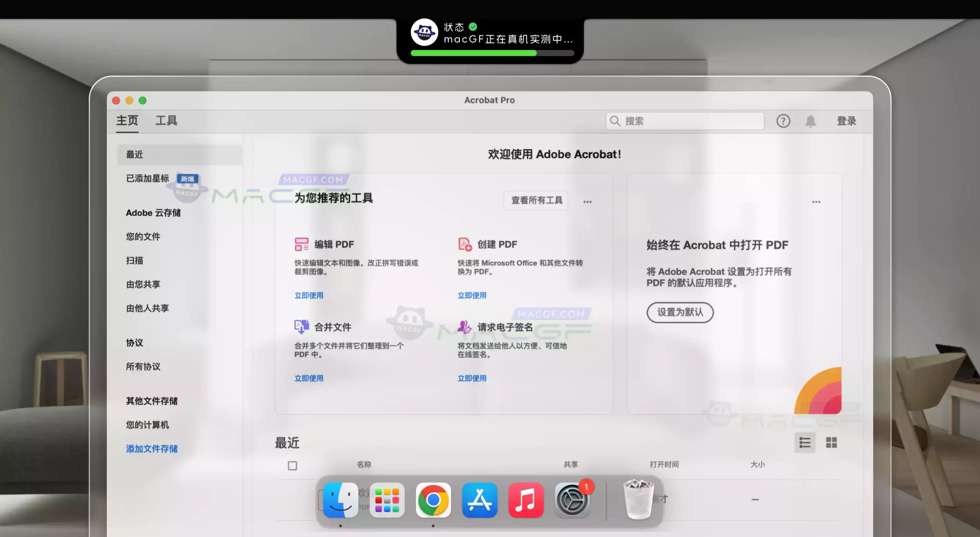Image resolution: width=980 pixels, height=537 pixels.
Task: Click the Combine Files tool icon
Action: pyautogui.click(x=301, y=327)
